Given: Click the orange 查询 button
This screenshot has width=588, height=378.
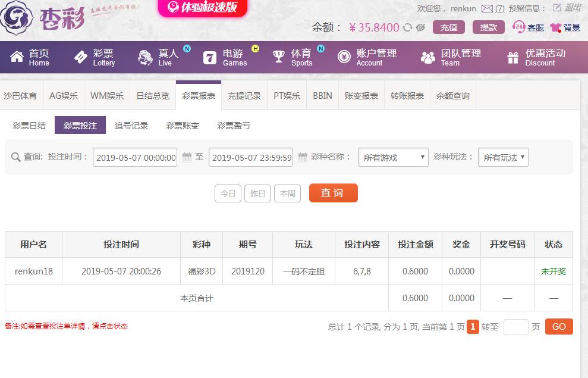Looking at the screenshot, I should click(334, 193).
